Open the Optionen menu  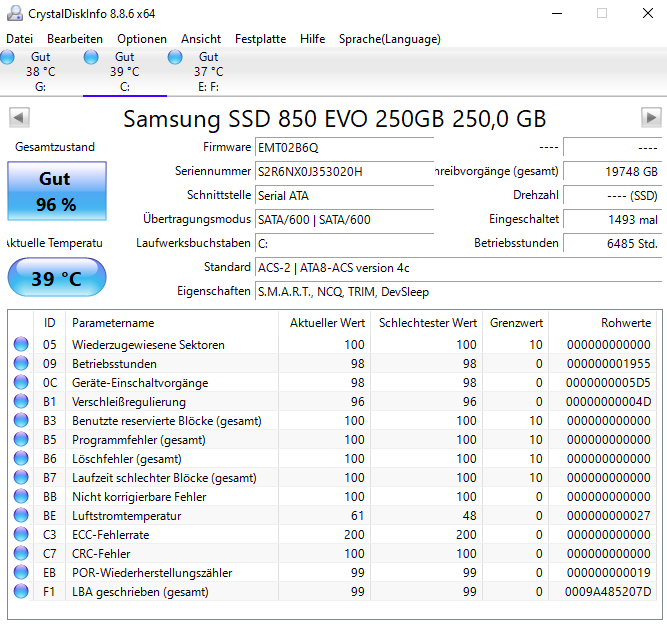point(142,39)
